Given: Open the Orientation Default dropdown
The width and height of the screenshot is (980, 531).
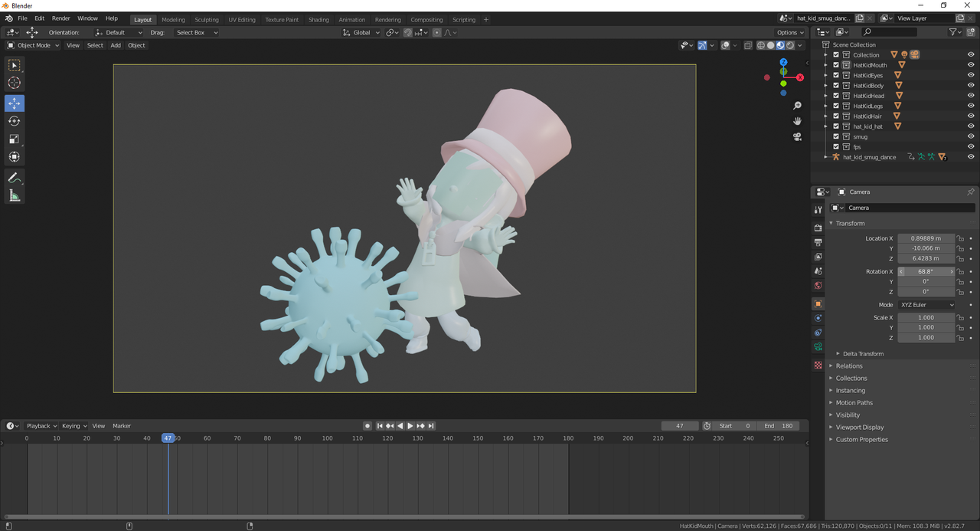Looking at the screenshot, I should coord(119,33).
